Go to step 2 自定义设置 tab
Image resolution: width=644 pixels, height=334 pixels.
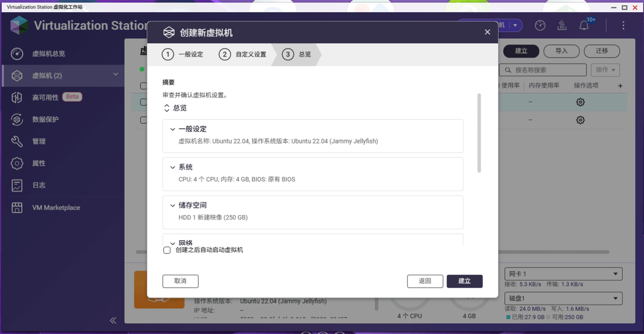click(x=243, y=54)
